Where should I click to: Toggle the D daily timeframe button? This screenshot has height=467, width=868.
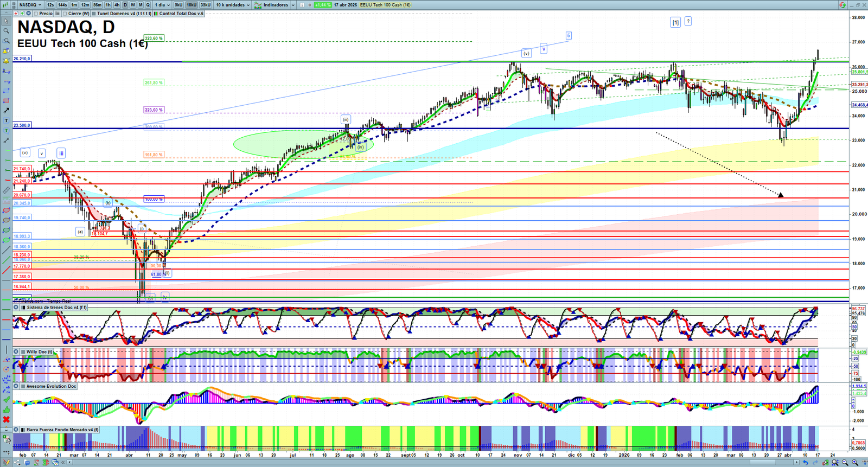125,5
